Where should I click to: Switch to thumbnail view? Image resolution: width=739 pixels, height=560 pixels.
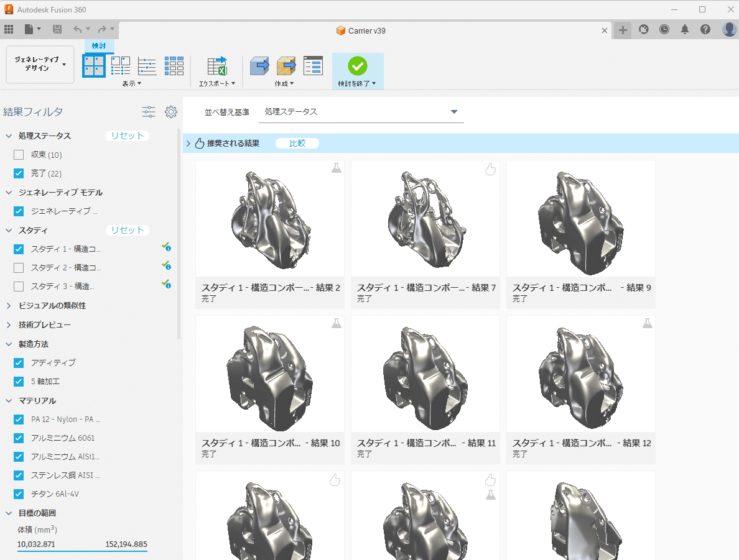tap(94, 66)
